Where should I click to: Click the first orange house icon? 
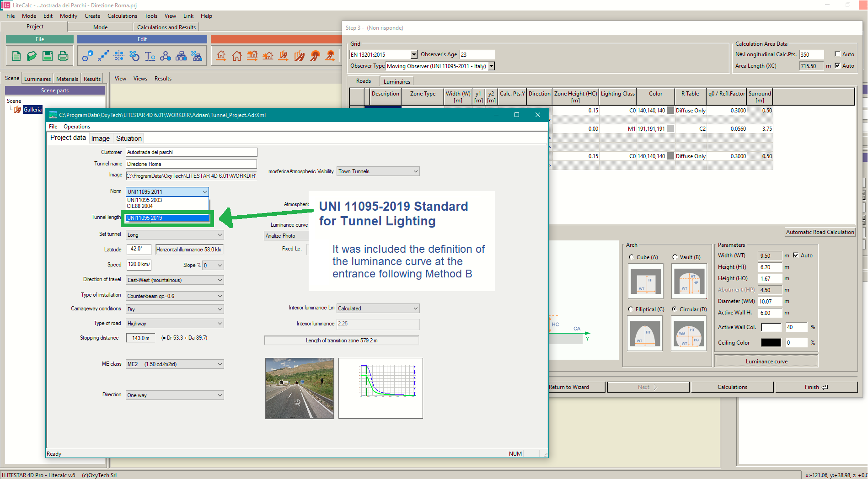click(x=221, y=56)
